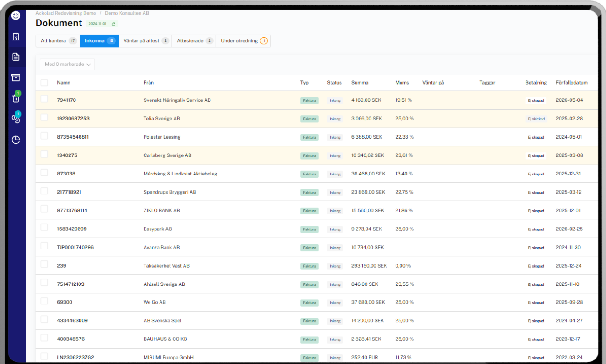Open the "Under utredning" tab
This screenshot has height=364, width=606.
(x=244, y=41)
